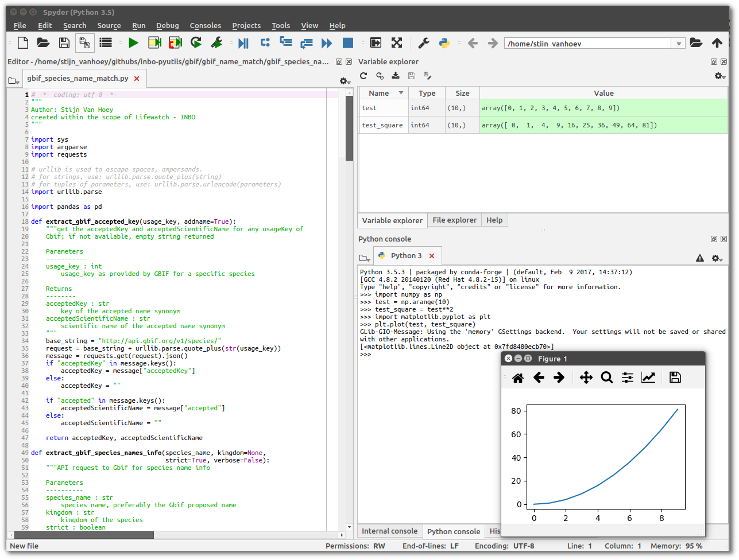Open the Edit menu
Screen dimensions: 739x560
45,25
